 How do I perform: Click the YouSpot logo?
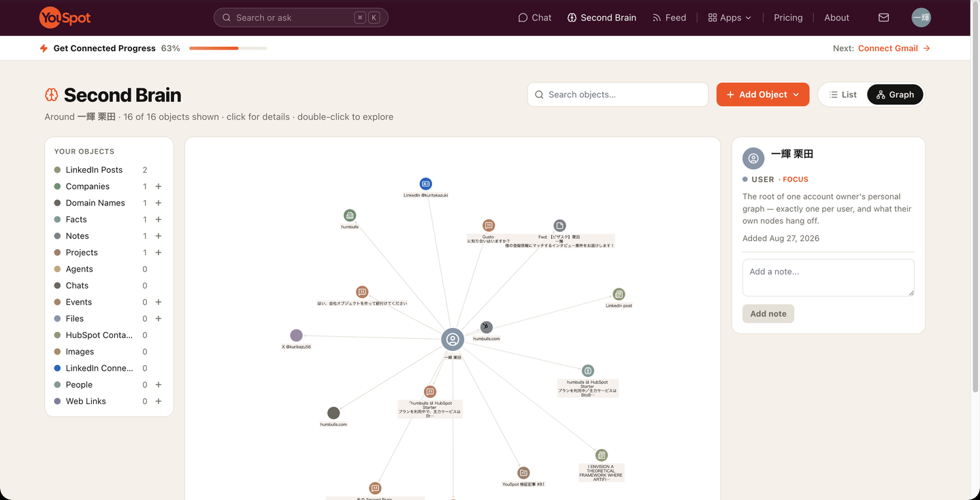(x=65, y=18)
